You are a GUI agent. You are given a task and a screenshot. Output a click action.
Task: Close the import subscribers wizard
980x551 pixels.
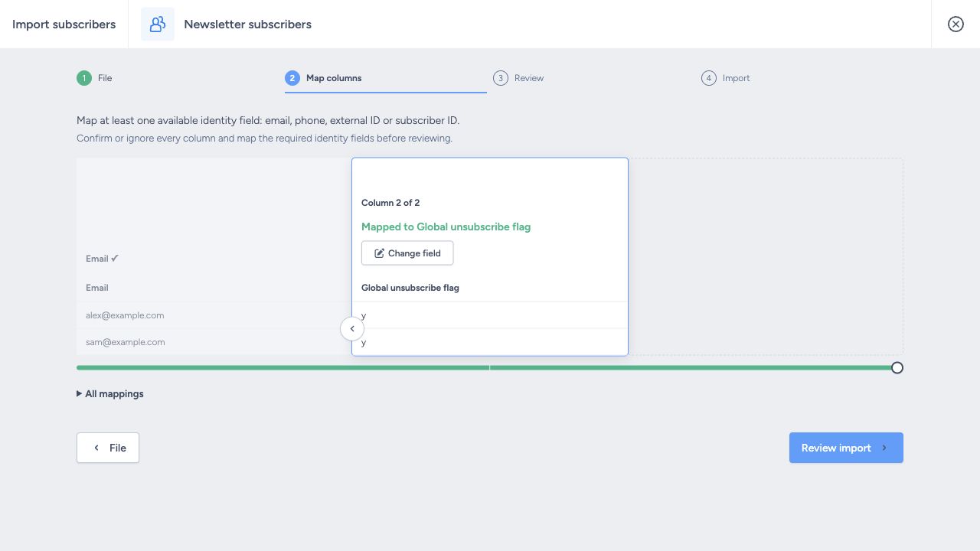tap(955, 24)
